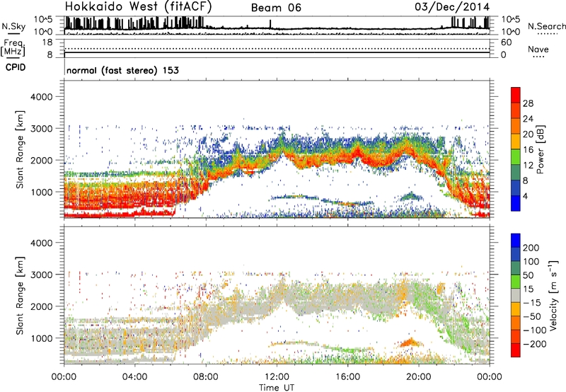566x392 pixels.
Task: Click the '60' Nave axis tick label
Action: point(506,42)
